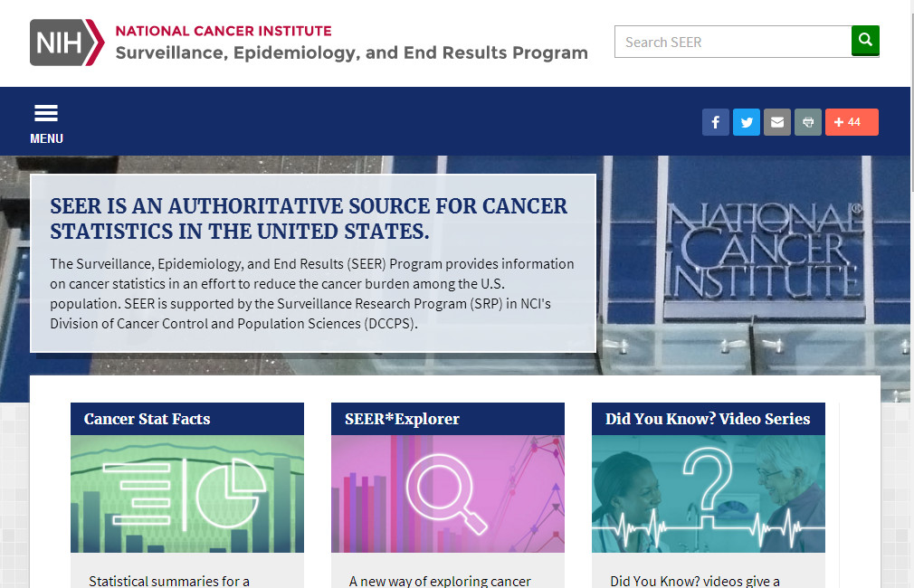Screen dimensions: 914x588
Task: Share page on Twitter
Action: [x=746, y=122]
